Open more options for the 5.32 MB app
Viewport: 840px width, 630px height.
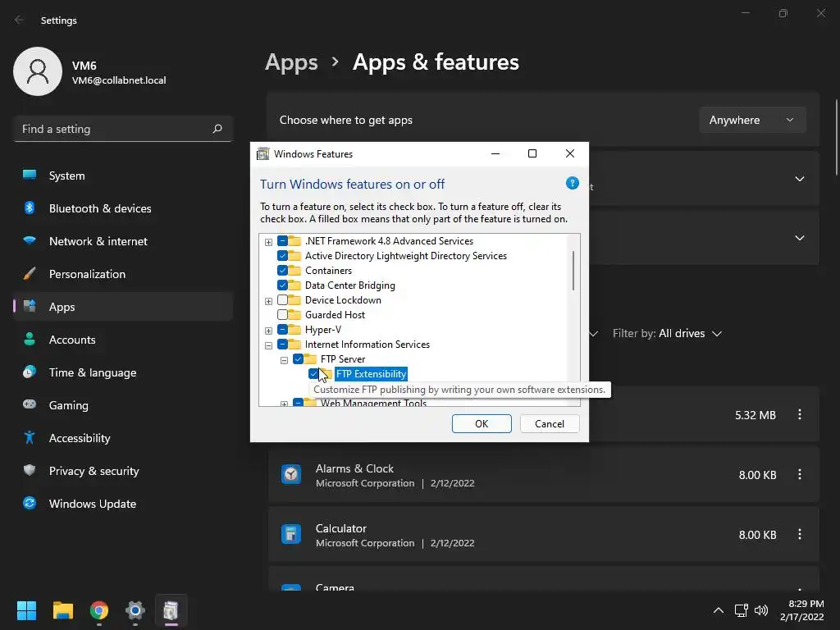point(799,414)
